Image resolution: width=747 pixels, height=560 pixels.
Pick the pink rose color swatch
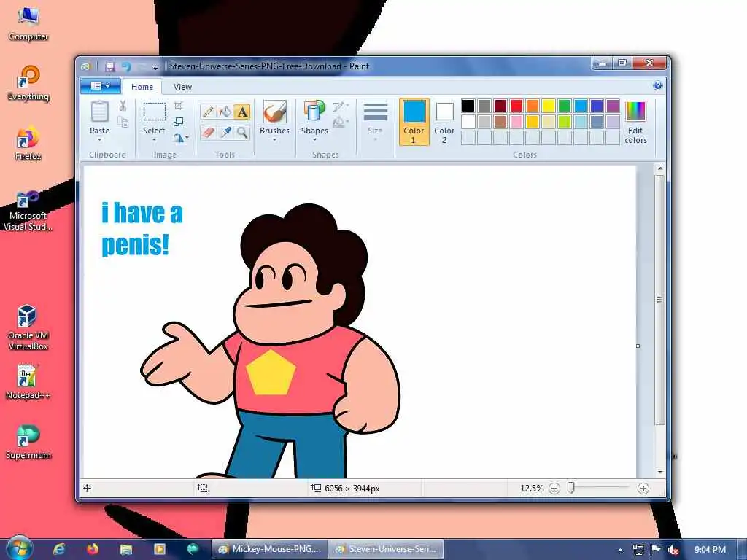coord(516,122)
